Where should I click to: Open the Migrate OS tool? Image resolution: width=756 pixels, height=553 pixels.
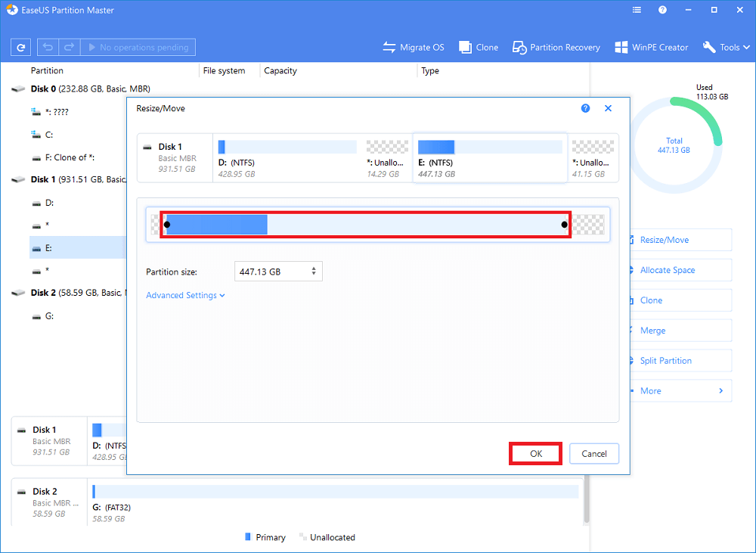tap(414, 48)
